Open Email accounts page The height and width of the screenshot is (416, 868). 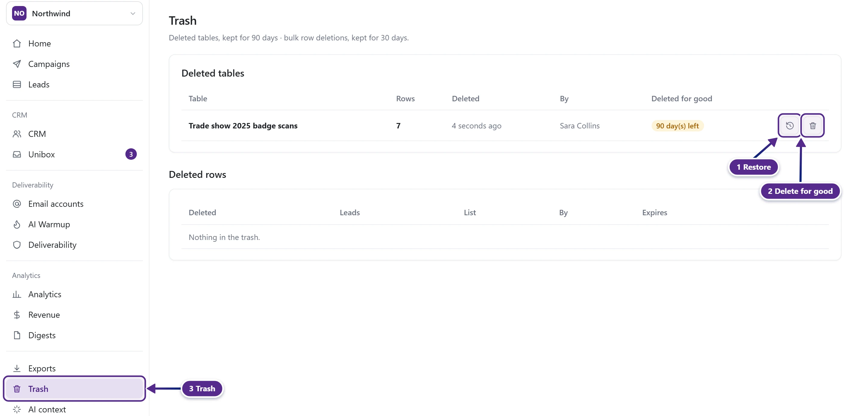(74, 204)
